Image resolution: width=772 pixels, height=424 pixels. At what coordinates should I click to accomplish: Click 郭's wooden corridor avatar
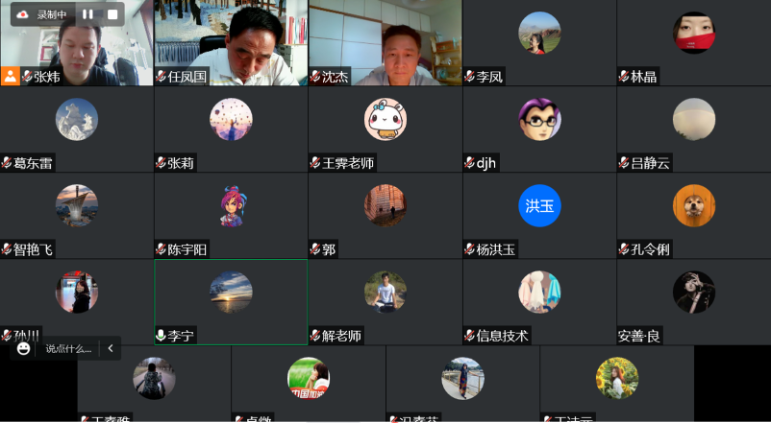[x=386, y=206]
